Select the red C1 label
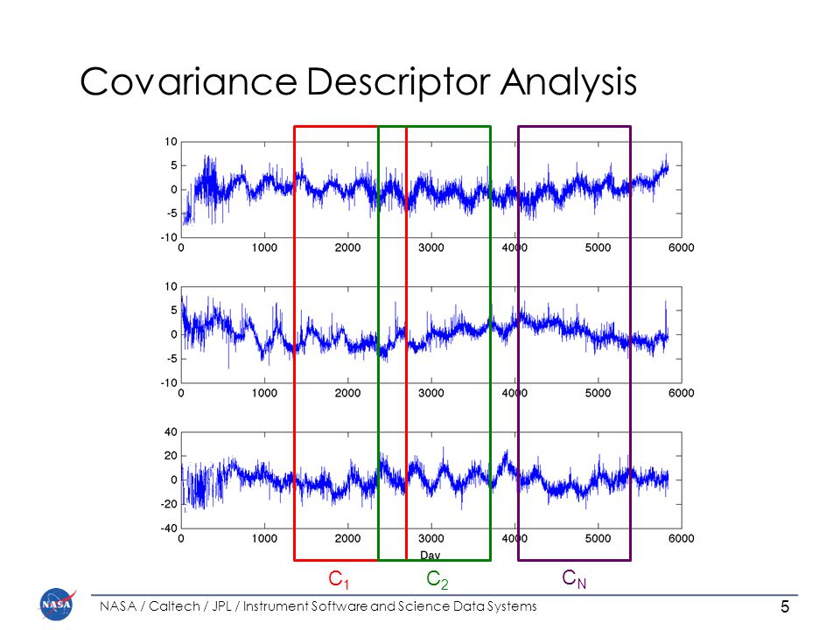Screen dimensions: 840x630 click(339, 580)
